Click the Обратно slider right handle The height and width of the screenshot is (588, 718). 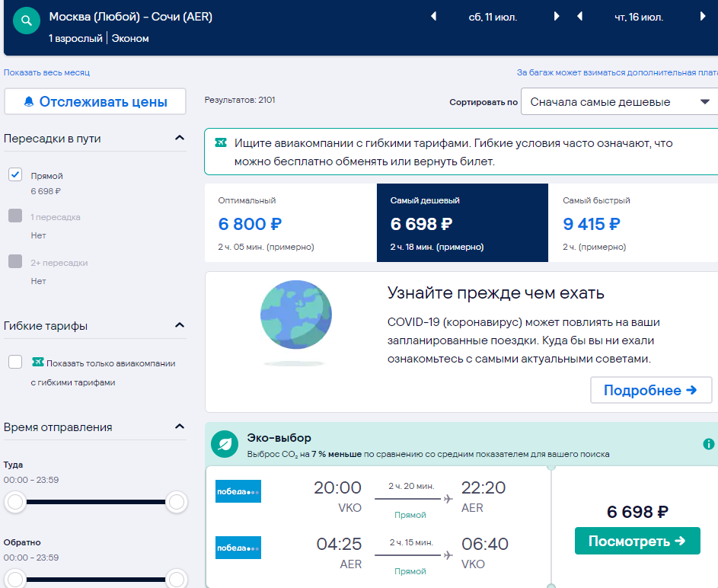tap(177, 580)
